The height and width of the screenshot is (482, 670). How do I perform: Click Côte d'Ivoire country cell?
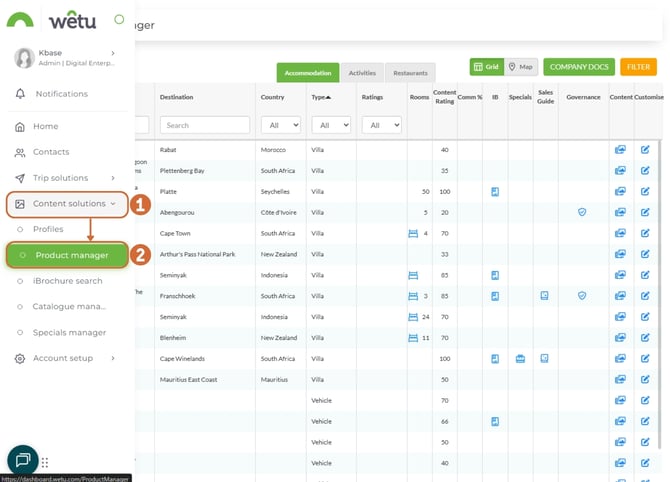(x=279, y=212)
